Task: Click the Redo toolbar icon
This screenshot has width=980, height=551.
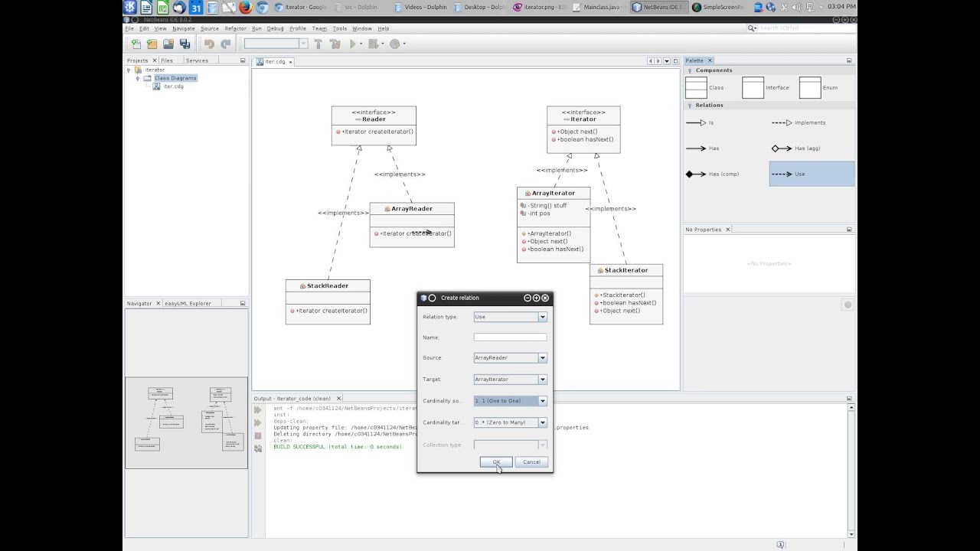Action: click(226, 44)
